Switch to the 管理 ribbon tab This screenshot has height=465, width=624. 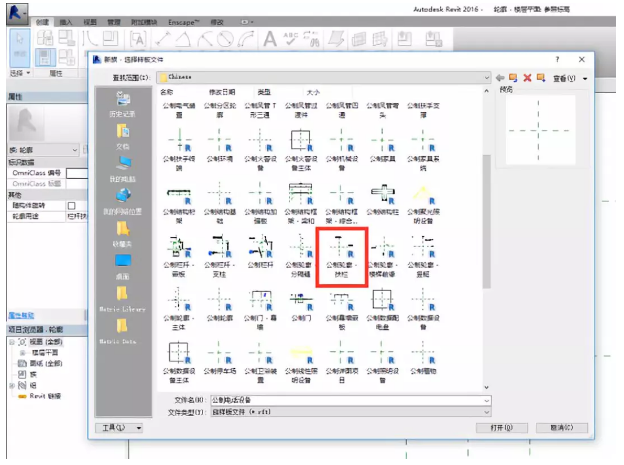tap(114, 22)
